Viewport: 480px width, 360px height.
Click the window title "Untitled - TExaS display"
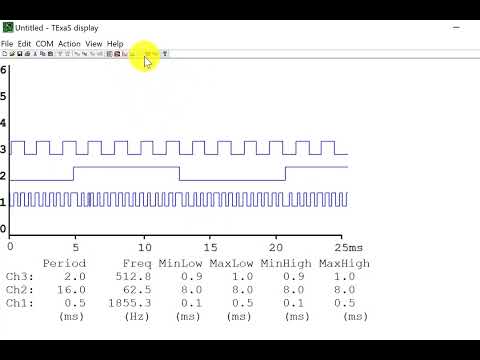[57, 28]
